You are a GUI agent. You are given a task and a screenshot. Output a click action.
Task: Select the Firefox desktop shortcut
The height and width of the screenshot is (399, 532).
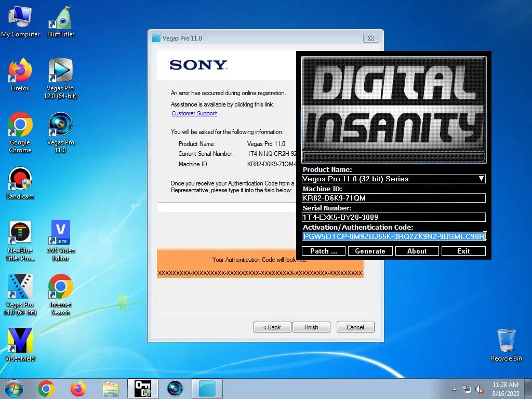(x=20, y=75)
